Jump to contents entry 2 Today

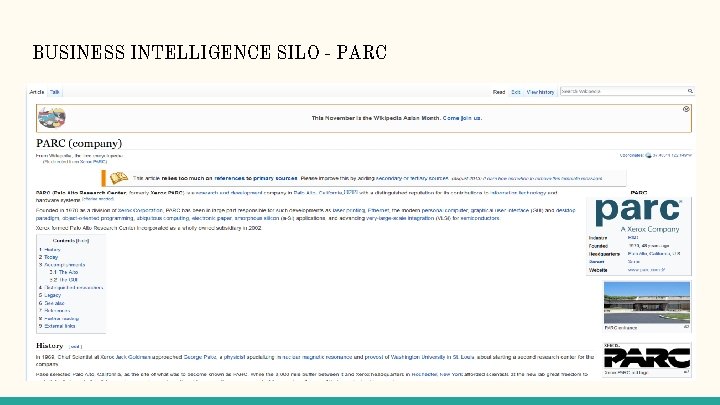[x=49, y=257]
